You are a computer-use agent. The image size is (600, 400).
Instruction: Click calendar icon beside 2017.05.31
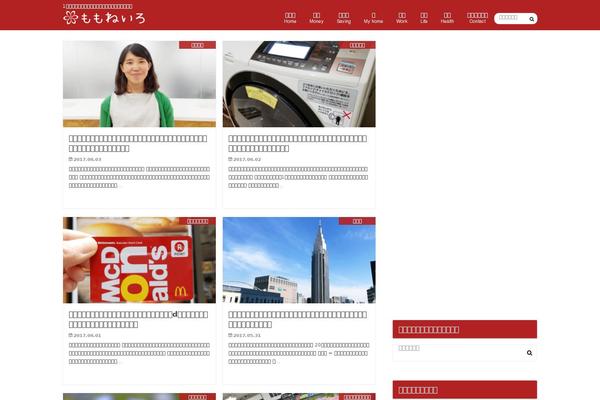tap(230, 335)
